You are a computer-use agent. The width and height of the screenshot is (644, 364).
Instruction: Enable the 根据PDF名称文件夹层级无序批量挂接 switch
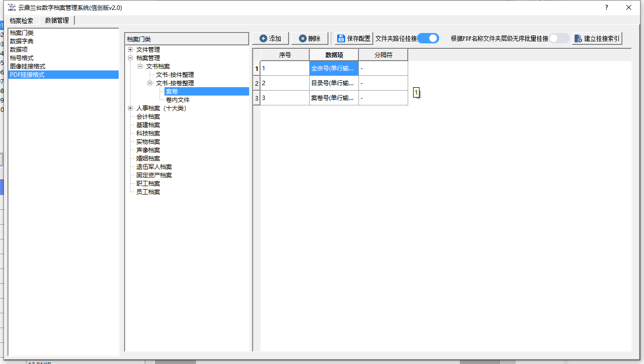(x=559, y=38)
